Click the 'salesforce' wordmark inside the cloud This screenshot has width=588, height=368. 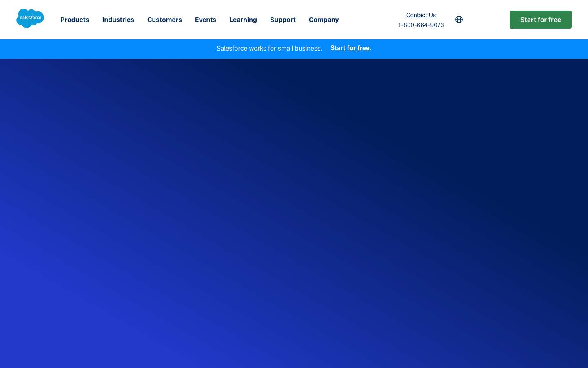tap(31, 18)
